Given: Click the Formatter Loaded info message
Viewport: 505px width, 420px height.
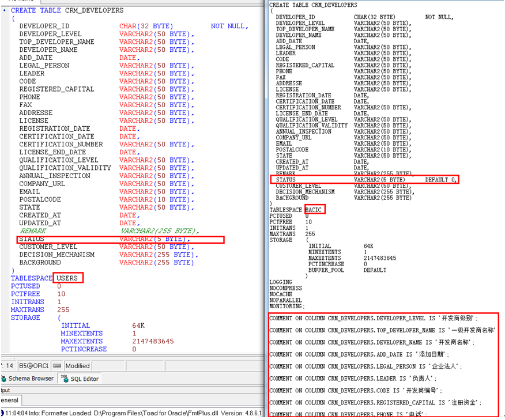Looking at the screenshot, I should 133,413.
